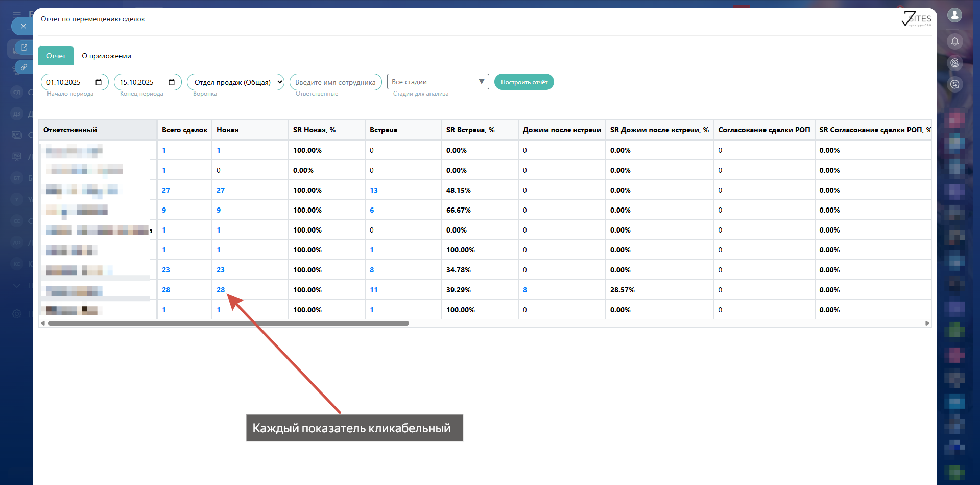
Task: Open the 8 deals in 'Дожим после встречи'
Action: click(x=525, y=290)
